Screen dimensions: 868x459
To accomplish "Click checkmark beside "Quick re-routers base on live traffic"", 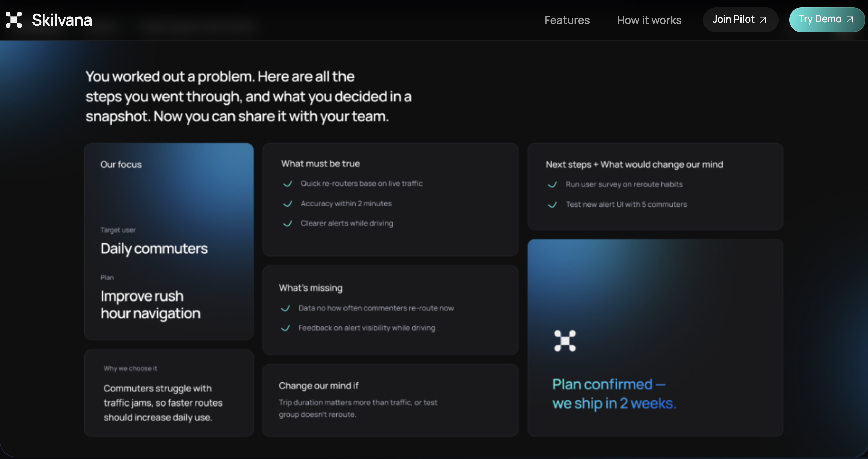I will pos(288,184).
